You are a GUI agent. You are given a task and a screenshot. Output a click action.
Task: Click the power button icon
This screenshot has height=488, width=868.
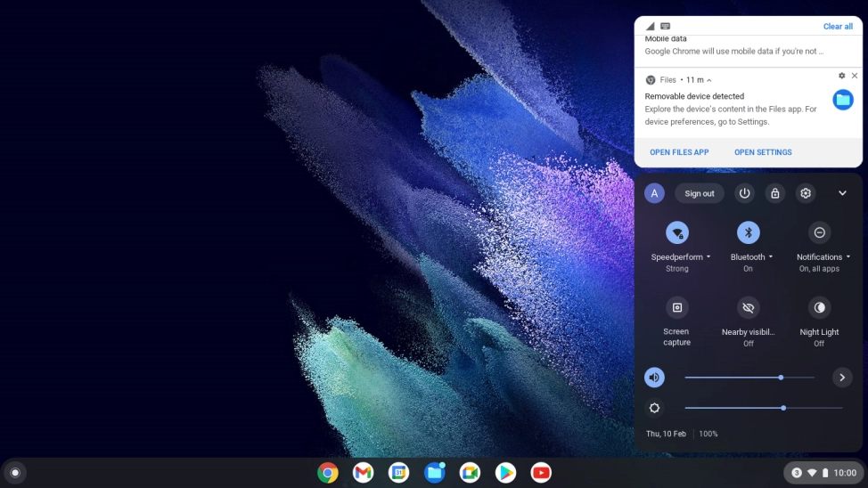(745, 193)
